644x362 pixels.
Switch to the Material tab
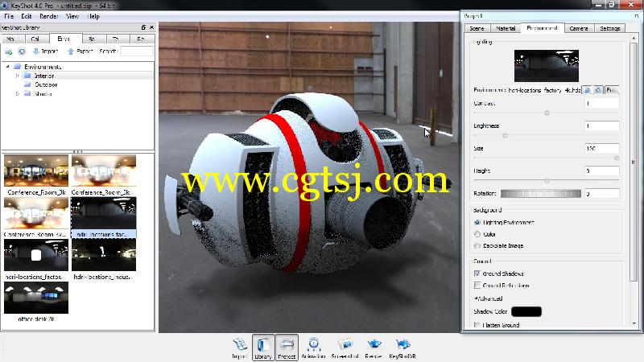(x=506, y=28)
